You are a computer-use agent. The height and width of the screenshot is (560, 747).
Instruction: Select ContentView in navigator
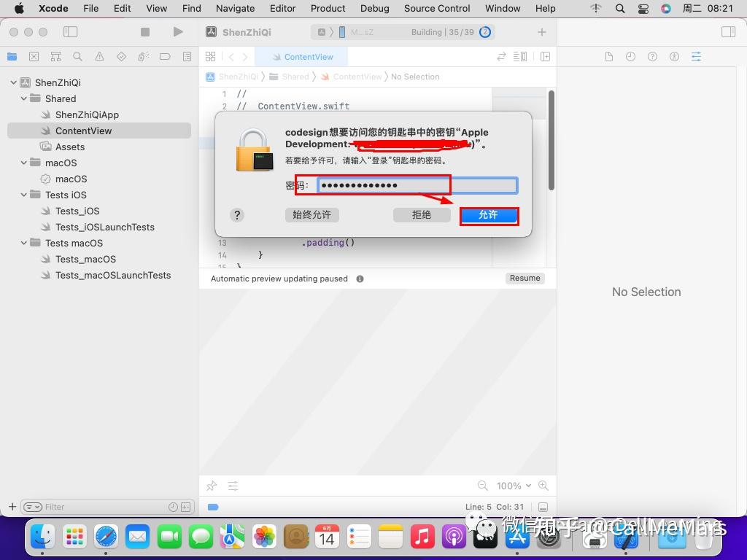(x=99, y=131)
